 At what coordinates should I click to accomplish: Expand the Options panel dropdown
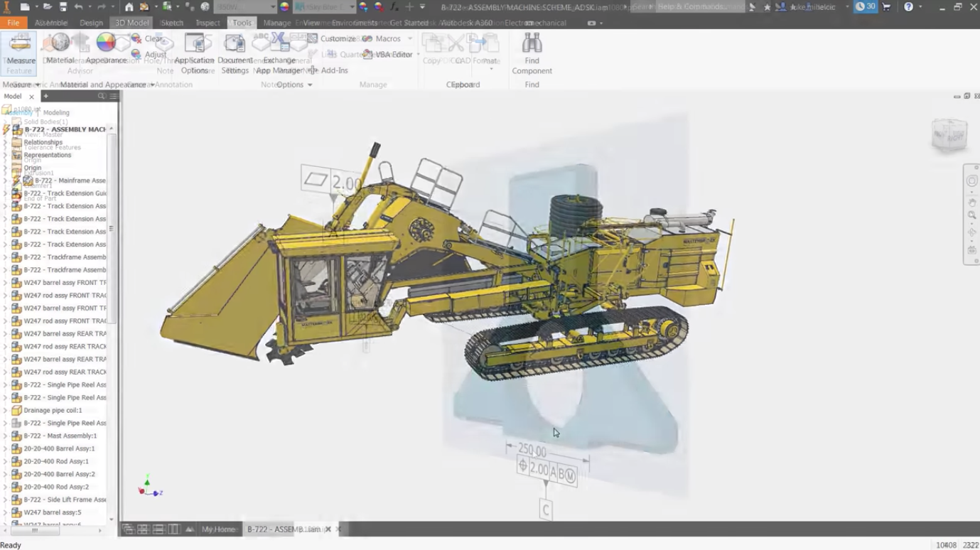click(309, 85)
